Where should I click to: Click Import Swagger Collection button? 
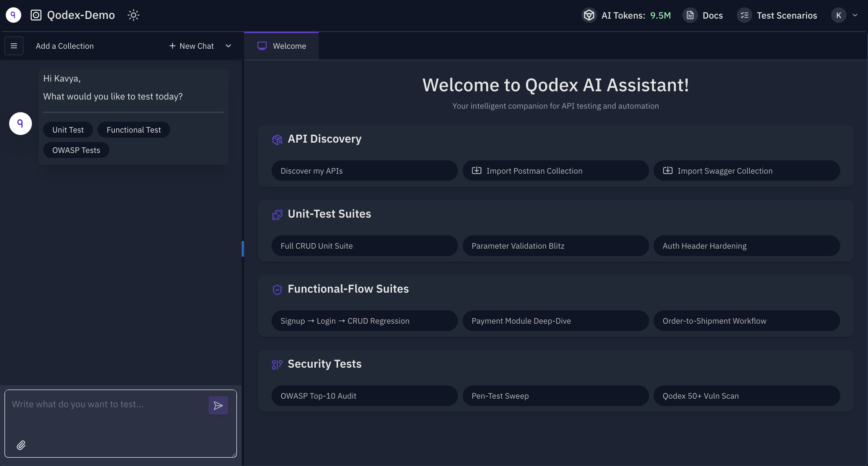tap(747, 171)
